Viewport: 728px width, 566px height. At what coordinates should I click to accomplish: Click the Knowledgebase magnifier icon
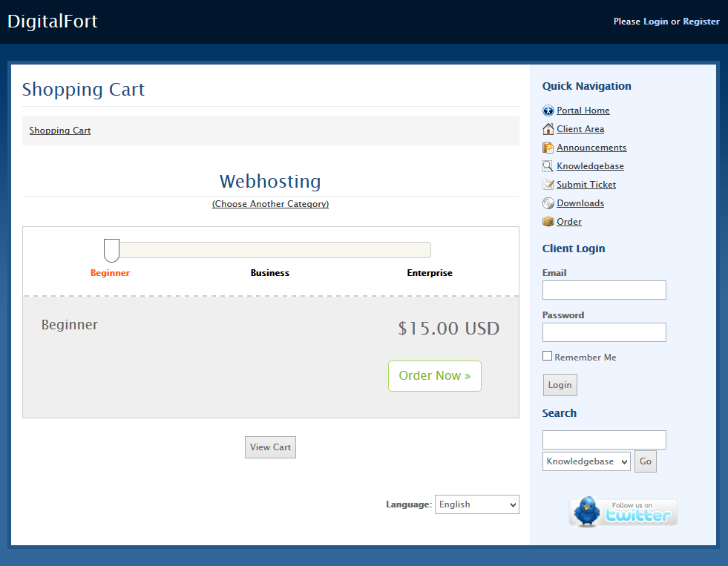coord(548,166)
